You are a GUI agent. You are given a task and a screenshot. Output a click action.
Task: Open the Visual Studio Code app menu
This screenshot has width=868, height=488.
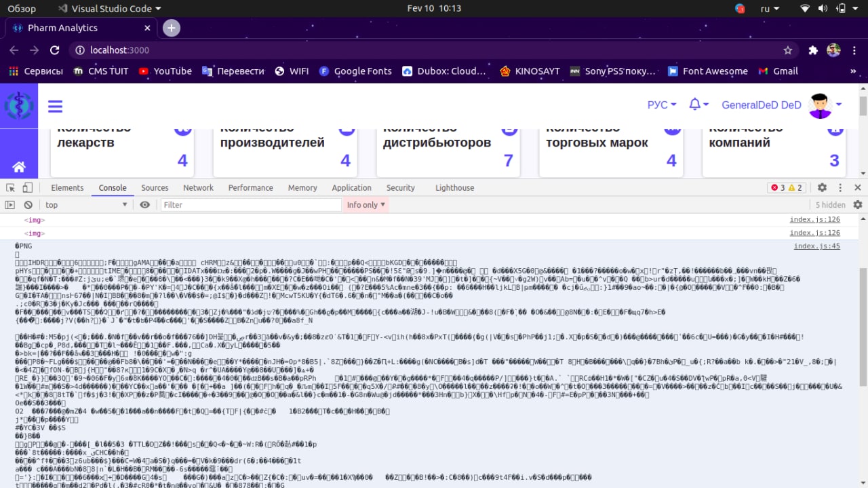coord(110,9)
